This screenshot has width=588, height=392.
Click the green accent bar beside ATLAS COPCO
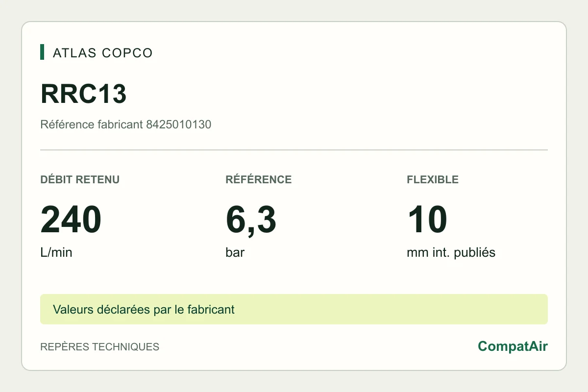click(42, 52)
